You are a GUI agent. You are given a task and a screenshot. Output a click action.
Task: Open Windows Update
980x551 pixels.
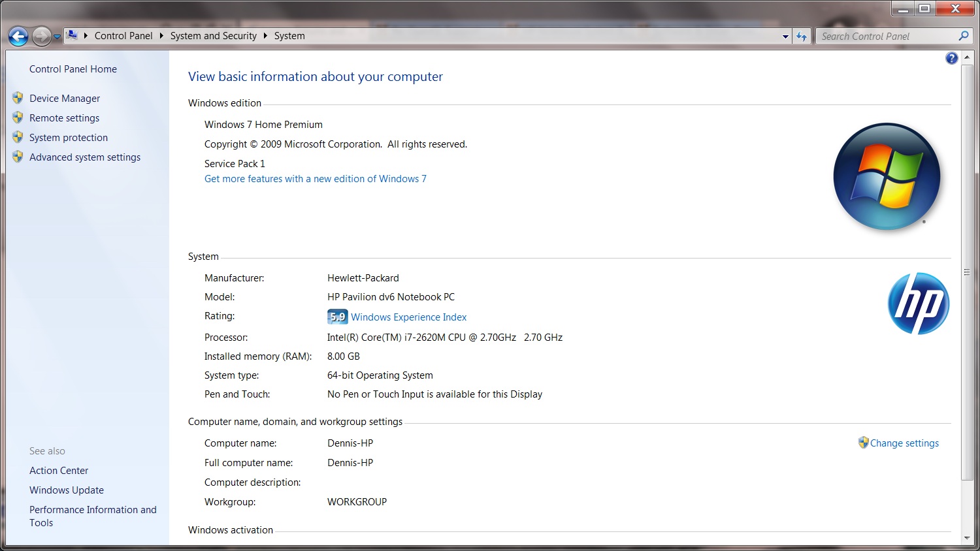[67, 490]
